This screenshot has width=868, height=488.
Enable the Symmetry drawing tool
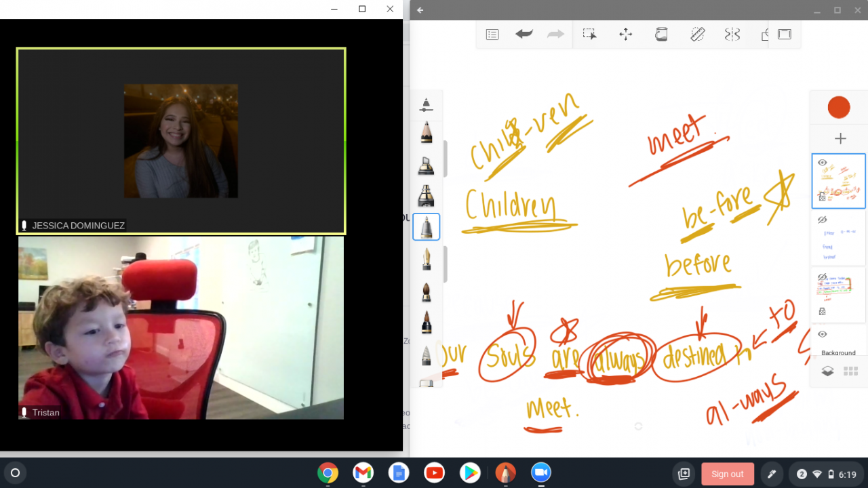click(x=732, y=35)
